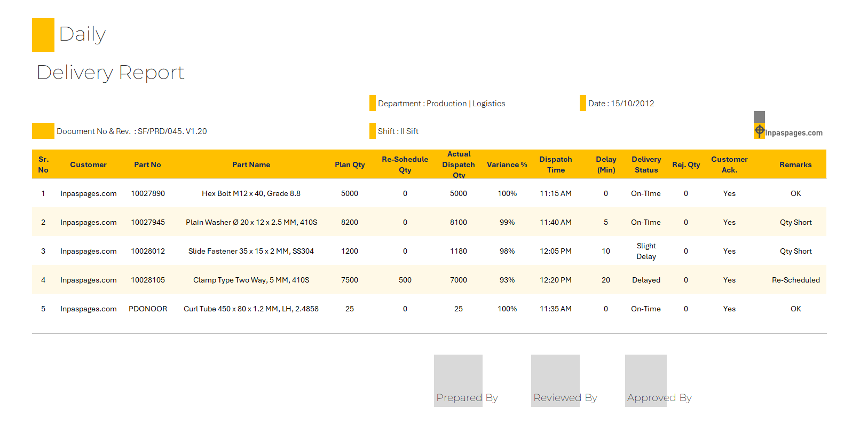Select the yellow marker before Department label
This screenshot has height=439, width=868.
click(372, 103)
